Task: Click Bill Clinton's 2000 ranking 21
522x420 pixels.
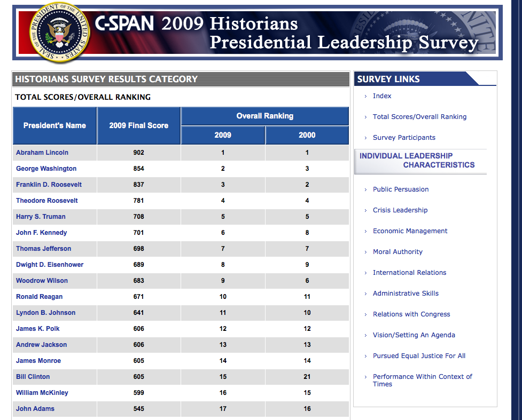Action: coord(307,376)
